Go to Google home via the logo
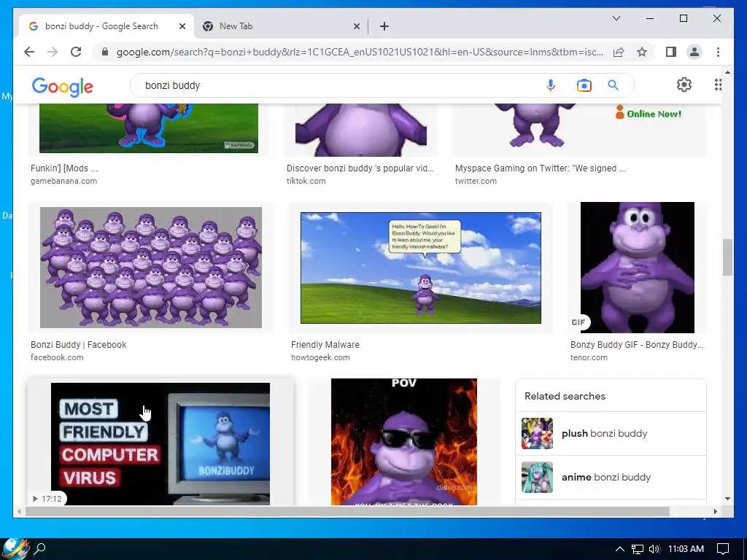This screenshot has height=560, width=747. coord(63,87)
